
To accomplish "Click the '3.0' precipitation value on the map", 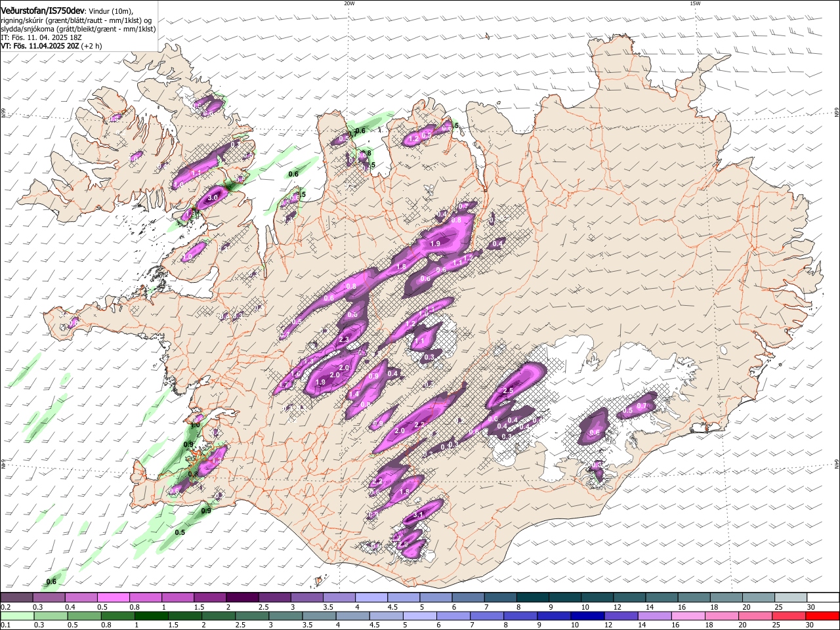I will 213,198.
